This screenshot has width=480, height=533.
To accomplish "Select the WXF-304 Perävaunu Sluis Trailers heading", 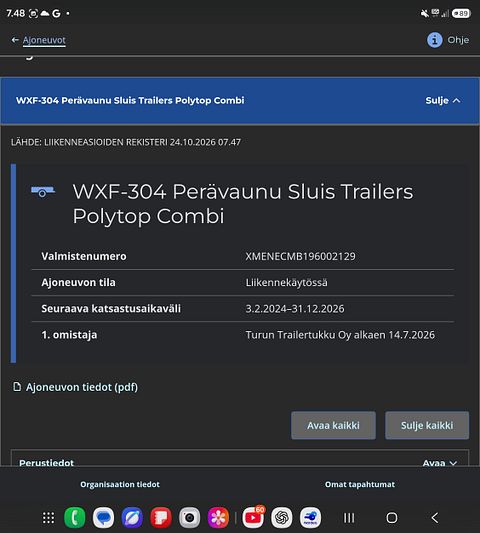I will [x=243, y=204].
